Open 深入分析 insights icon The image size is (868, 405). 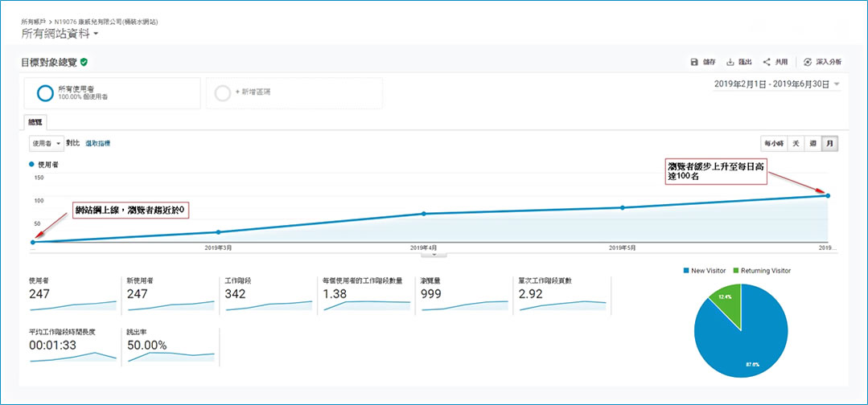coord(807,62)
